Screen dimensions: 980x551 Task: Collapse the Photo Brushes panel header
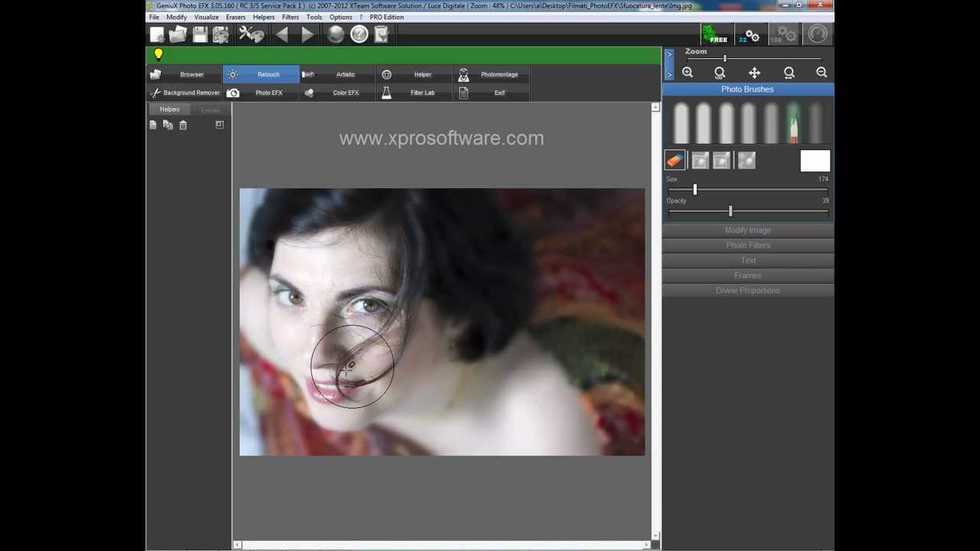(x=748, y=90)
